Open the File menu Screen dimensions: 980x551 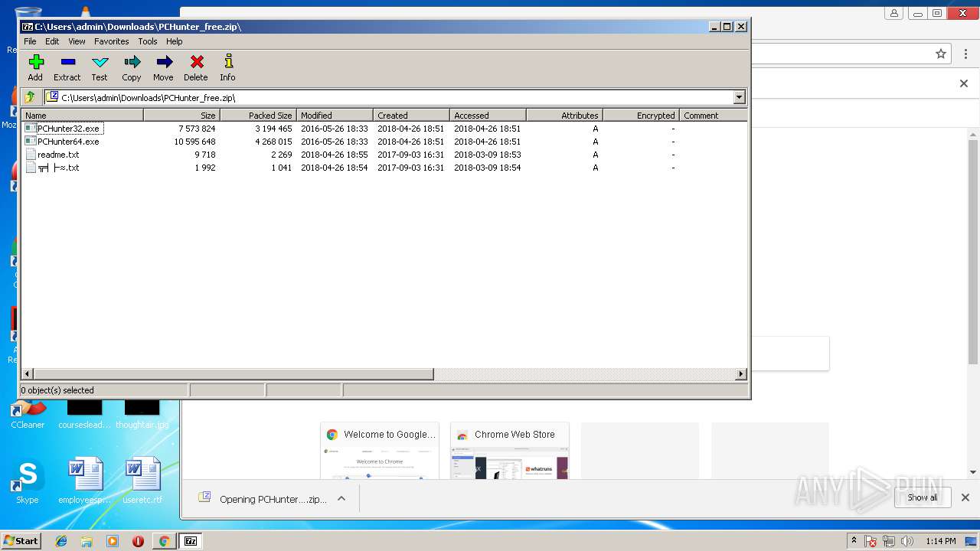30,41
